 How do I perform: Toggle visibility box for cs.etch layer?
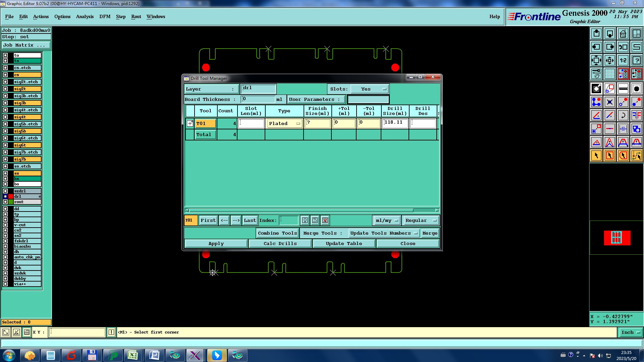click(5, 68)
